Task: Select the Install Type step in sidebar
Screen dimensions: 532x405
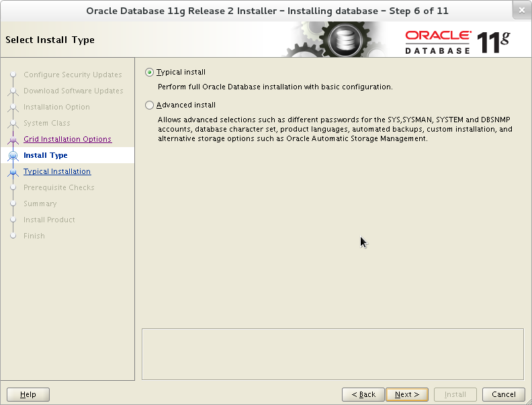Action: [46, 155]
